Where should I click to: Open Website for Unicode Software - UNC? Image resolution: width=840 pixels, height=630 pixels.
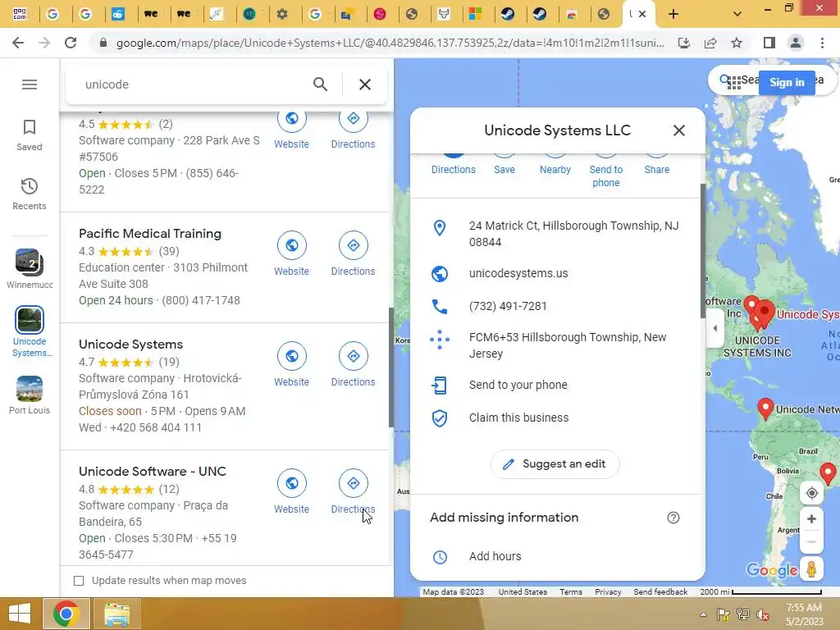(x=291, y=492)
